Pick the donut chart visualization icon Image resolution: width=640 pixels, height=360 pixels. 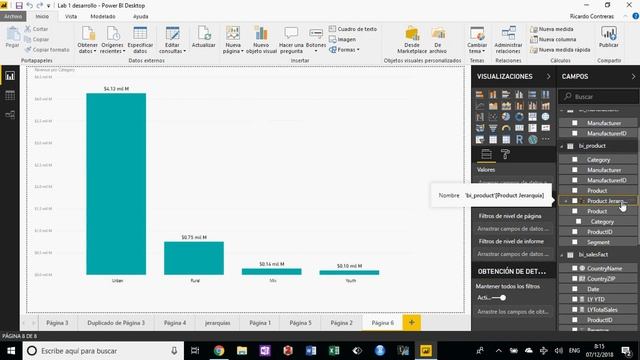tap(519, 117)
